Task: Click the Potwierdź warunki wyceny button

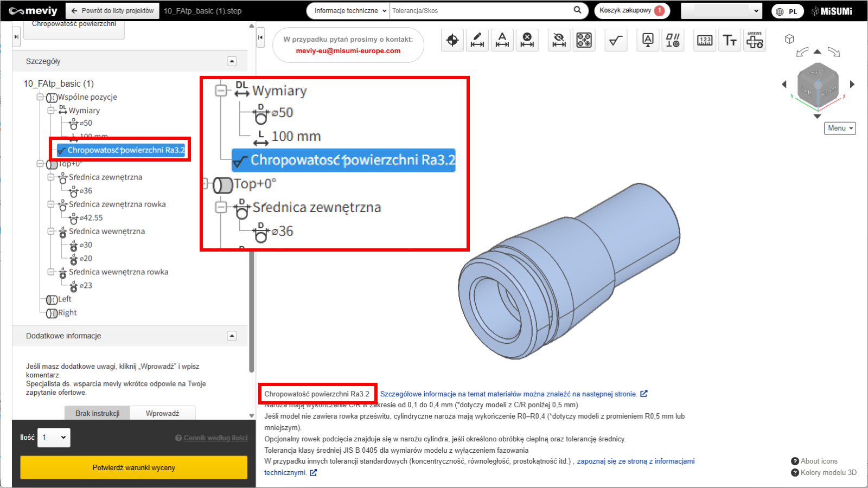Action: coord(133,467)
